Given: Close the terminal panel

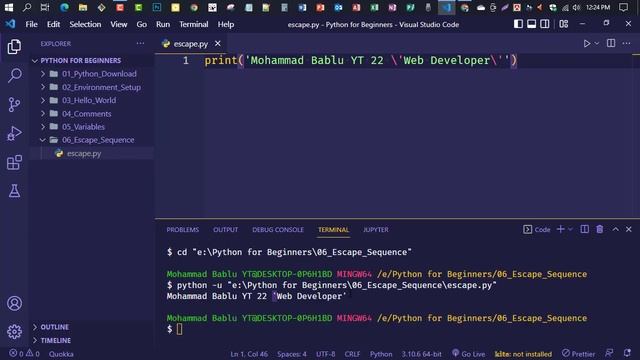Looking at the screenshot, I should [629, 229].
